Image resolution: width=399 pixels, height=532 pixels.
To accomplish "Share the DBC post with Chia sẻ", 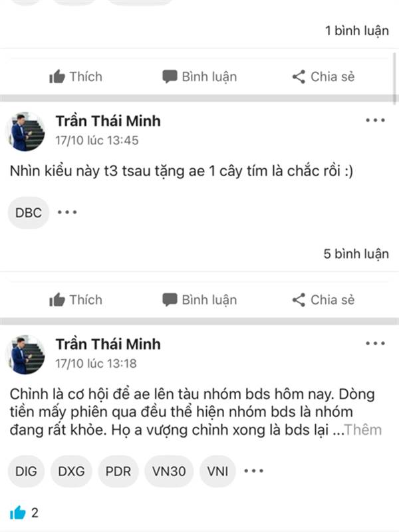I will 323,300.
